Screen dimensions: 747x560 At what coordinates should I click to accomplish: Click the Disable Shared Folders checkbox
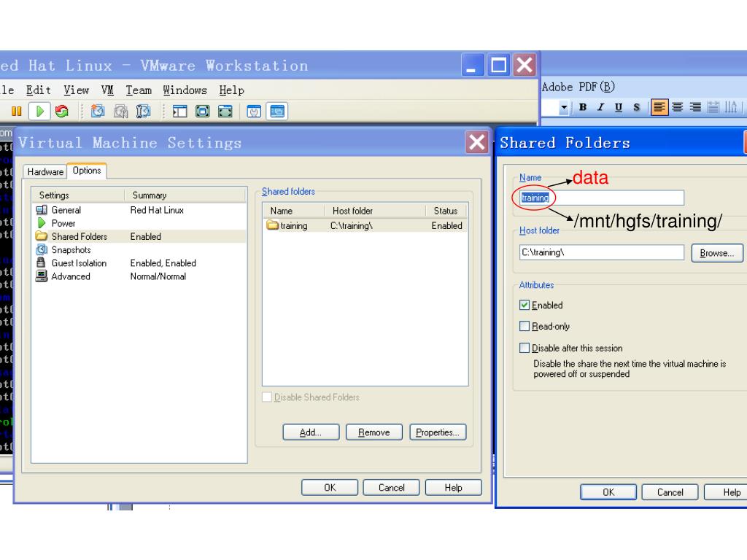point(267,397)
